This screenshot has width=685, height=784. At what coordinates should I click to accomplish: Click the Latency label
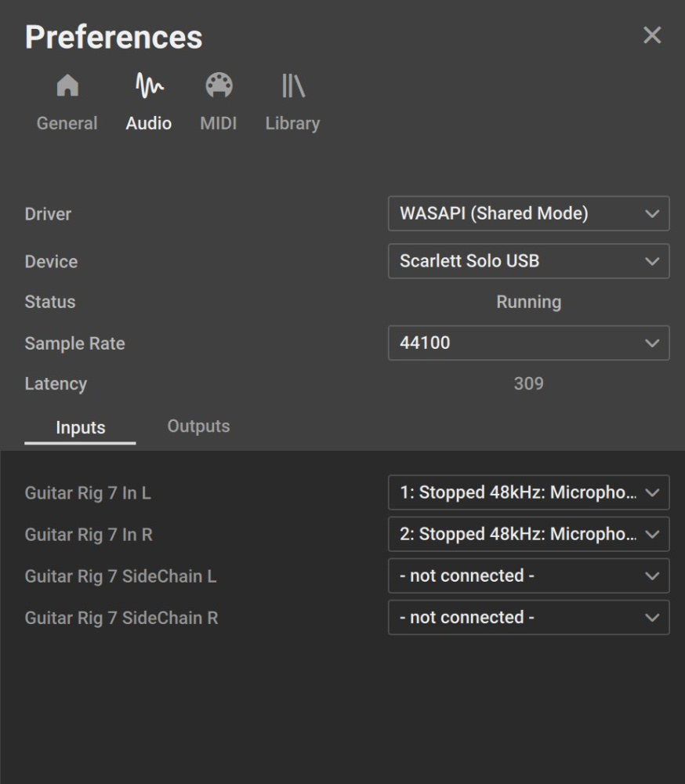pos(56,384)
